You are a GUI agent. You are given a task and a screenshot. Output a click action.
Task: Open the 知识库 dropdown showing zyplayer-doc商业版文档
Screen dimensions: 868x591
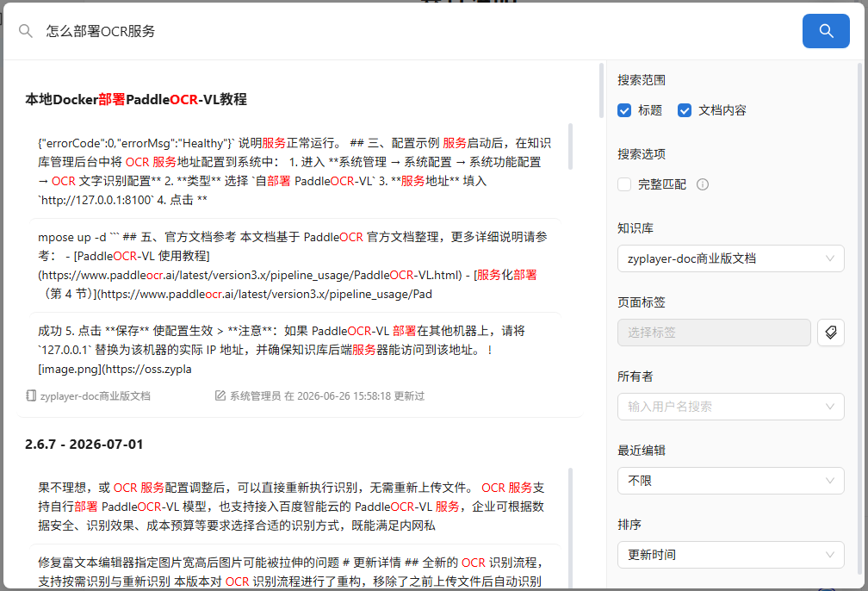(x=731, y=258)
